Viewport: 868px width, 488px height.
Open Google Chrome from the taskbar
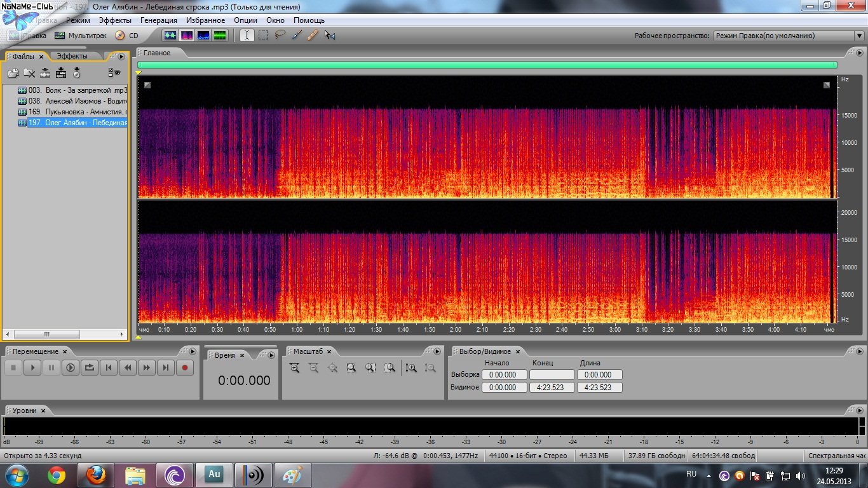[x=57, y=475]
